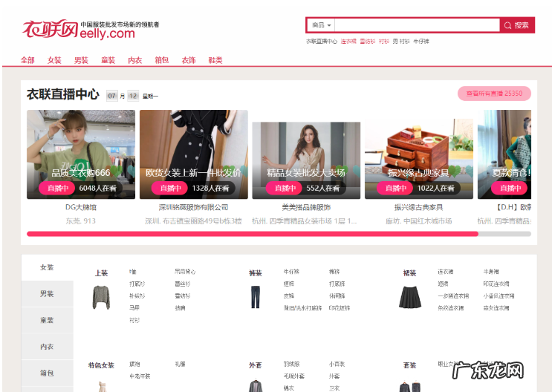Open the 印花短裤 subcategory link
This screenshot has height=392, width=552.
pos(340,308)
